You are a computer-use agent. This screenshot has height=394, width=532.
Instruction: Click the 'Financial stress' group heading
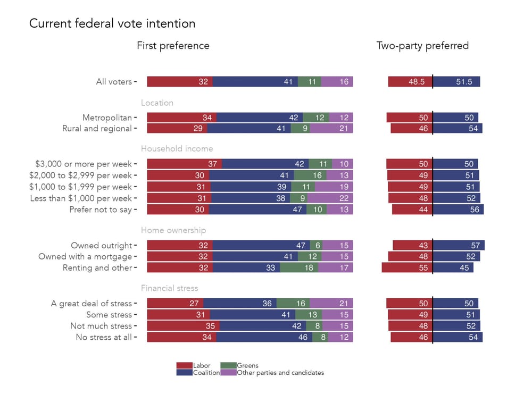click(169, 288)
